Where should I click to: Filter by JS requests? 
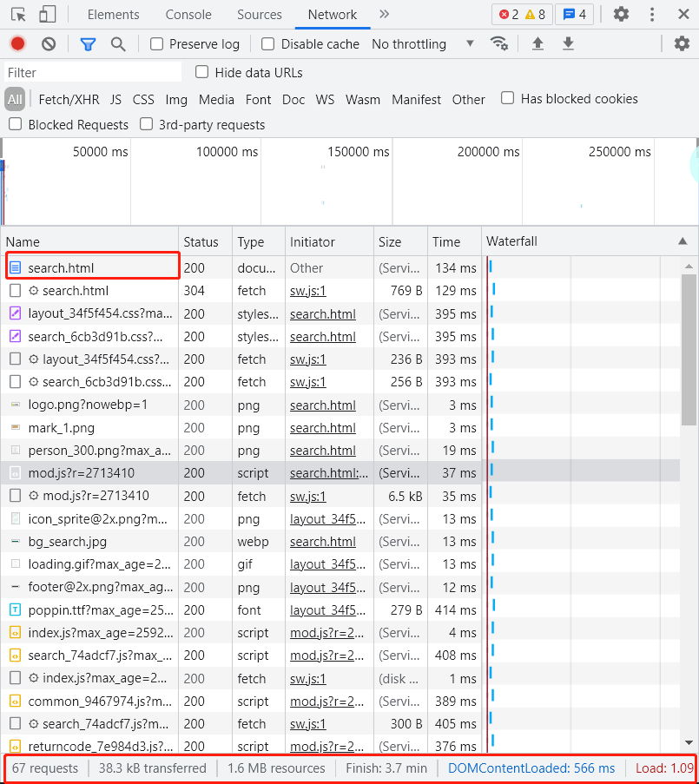[x=116, y=100]
